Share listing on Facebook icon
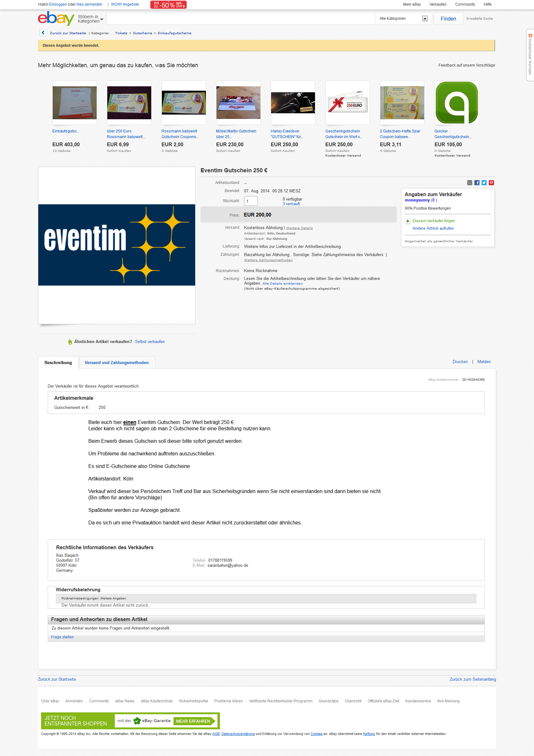 tap(477, 183)
